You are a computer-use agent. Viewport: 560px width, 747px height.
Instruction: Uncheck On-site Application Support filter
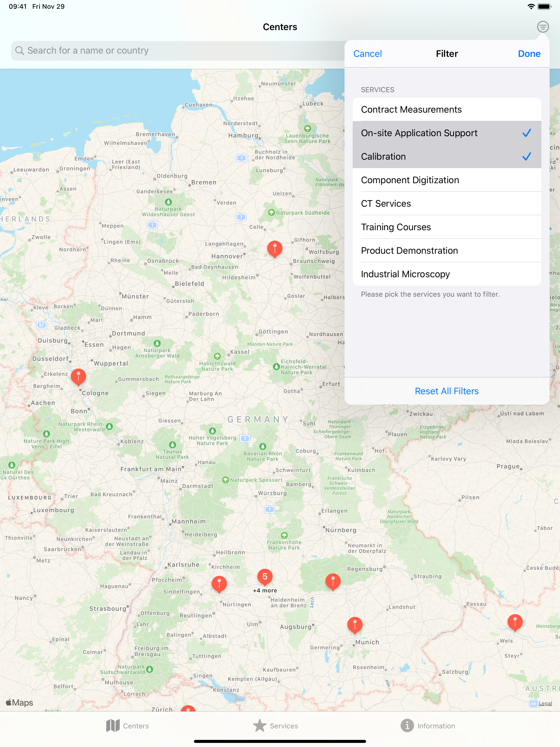point(447,133)
